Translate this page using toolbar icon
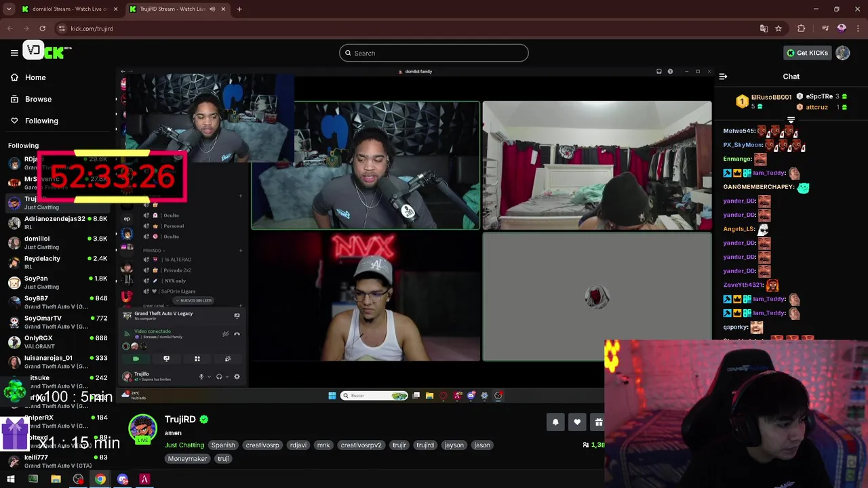 pyautogui.click(x=764, y=28)
